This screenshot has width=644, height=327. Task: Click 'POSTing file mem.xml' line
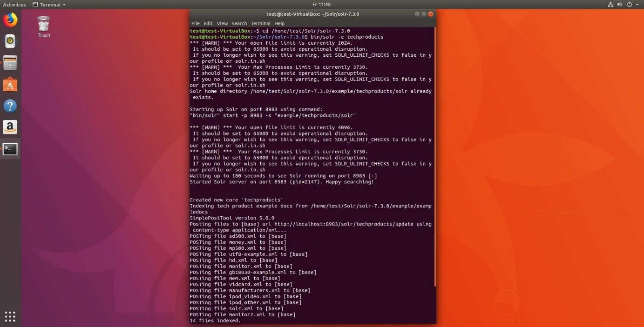(235, 279)
